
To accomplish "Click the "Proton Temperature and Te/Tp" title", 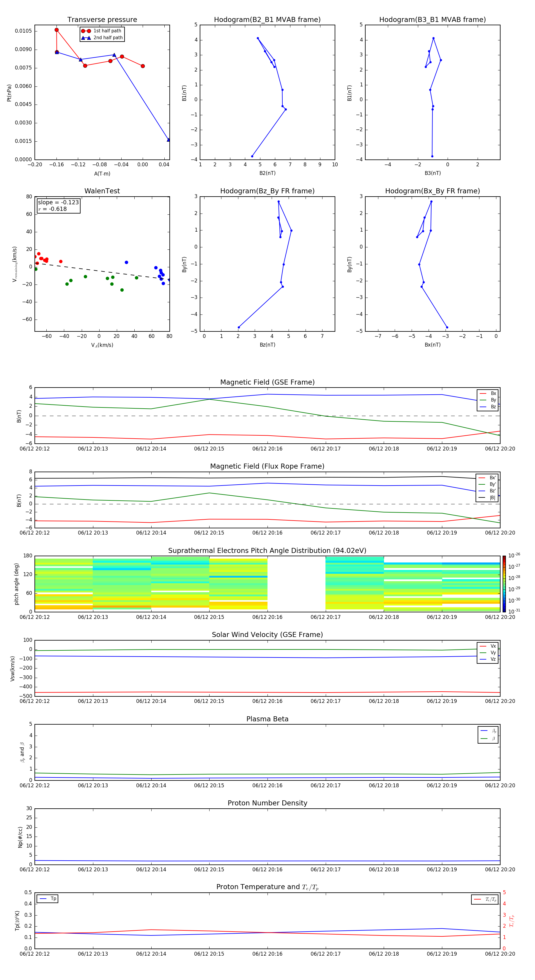I will click(267, 887).
